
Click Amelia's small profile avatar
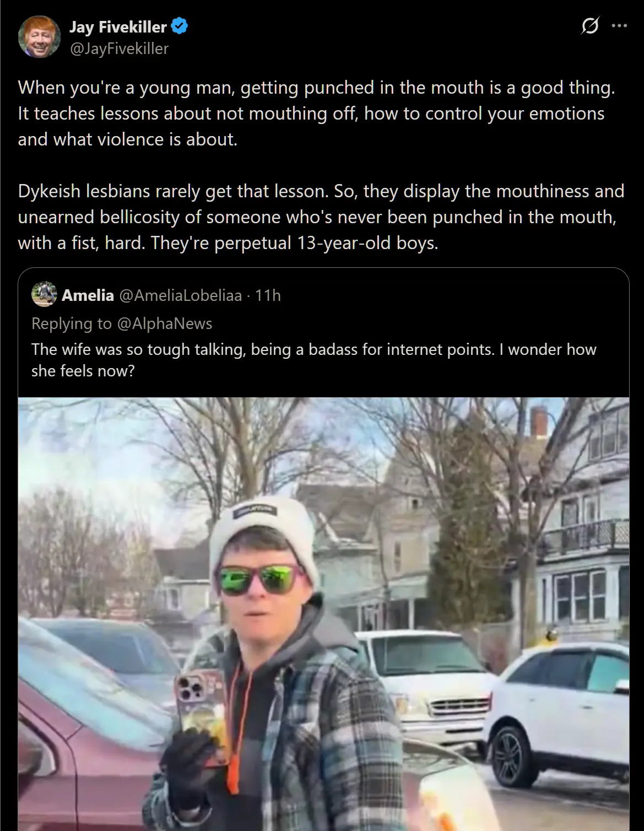44,294
